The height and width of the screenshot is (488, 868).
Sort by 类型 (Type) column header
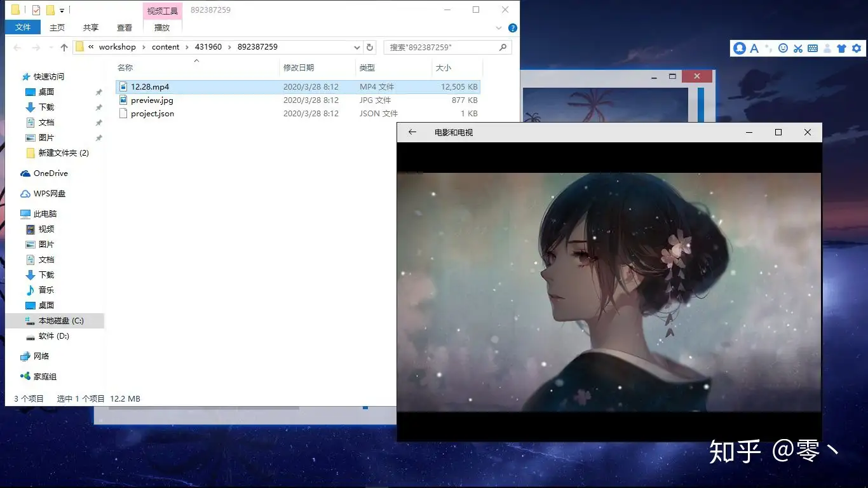(x=393, y=67)
